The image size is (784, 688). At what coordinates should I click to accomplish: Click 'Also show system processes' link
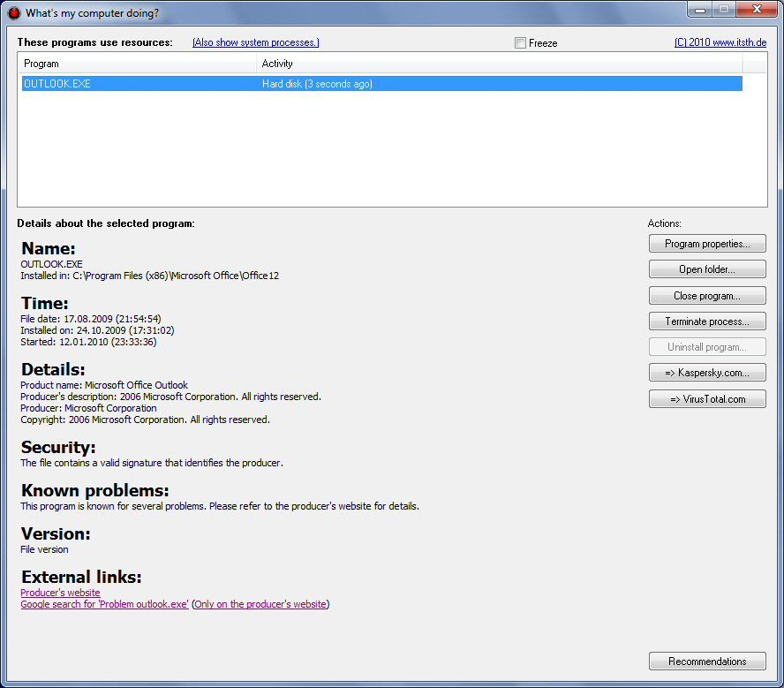pyautogui.click(x=256, y=42)
